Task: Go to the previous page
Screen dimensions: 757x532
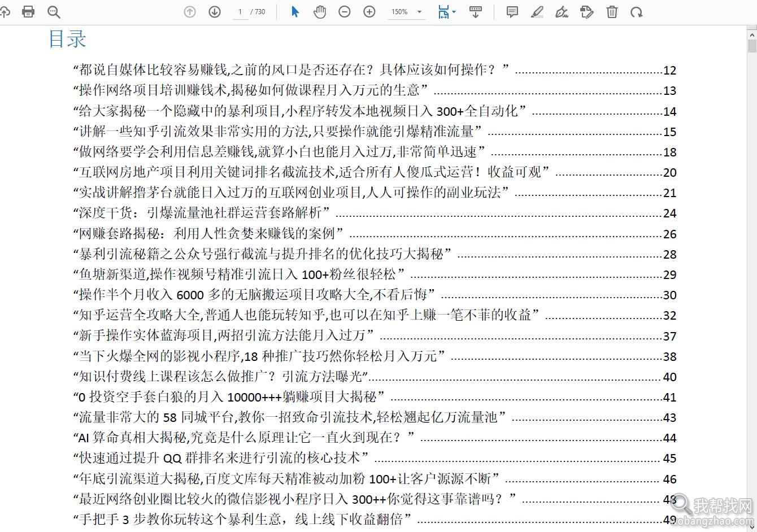Action: pyautogui.click(x=190, y=11)
